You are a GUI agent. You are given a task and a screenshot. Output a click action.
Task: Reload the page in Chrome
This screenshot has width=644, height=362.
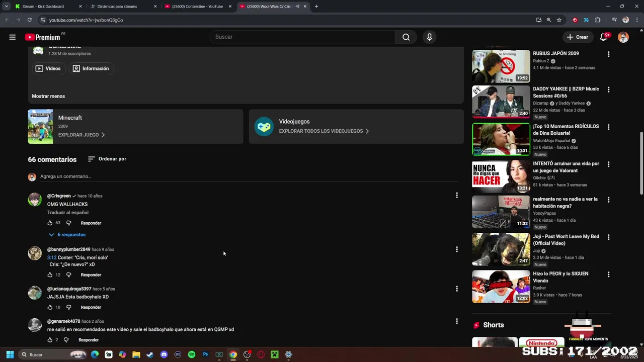pyautogui.click(x=30, y=20)
